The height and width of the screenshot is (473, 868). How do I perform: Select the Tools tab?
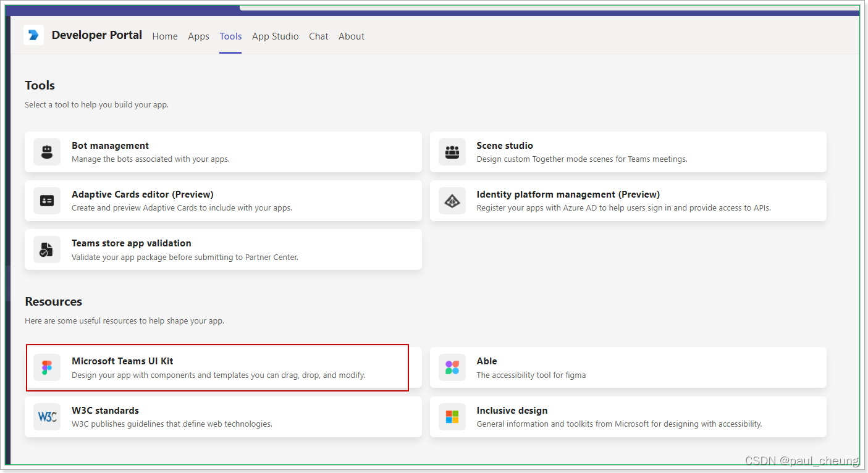[230, 36]
